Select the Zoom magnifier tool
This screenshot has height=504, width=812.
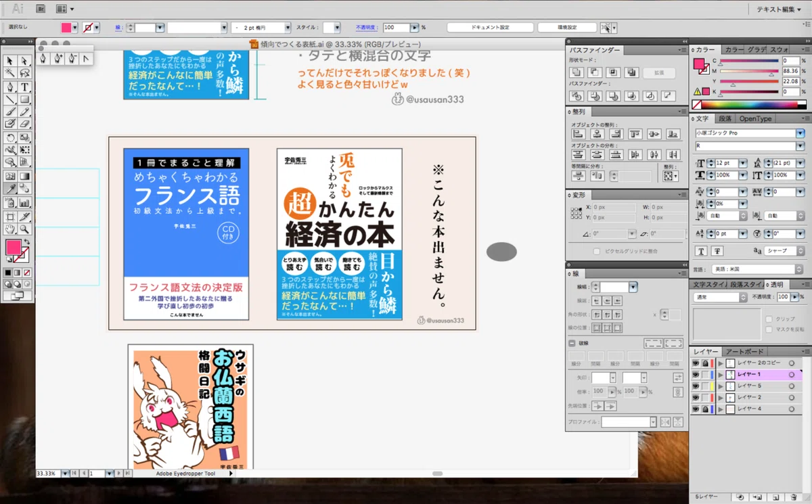(25, 229)
